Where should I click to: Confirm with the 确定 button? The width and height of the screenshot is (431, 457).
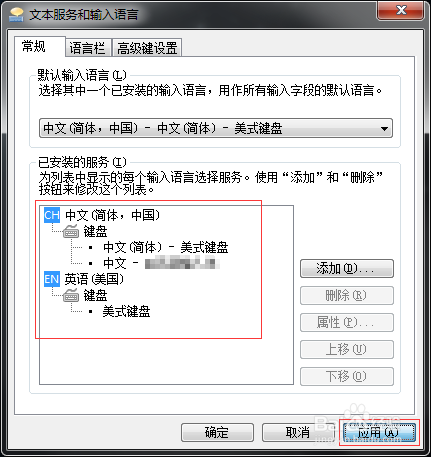click(217, 433)
